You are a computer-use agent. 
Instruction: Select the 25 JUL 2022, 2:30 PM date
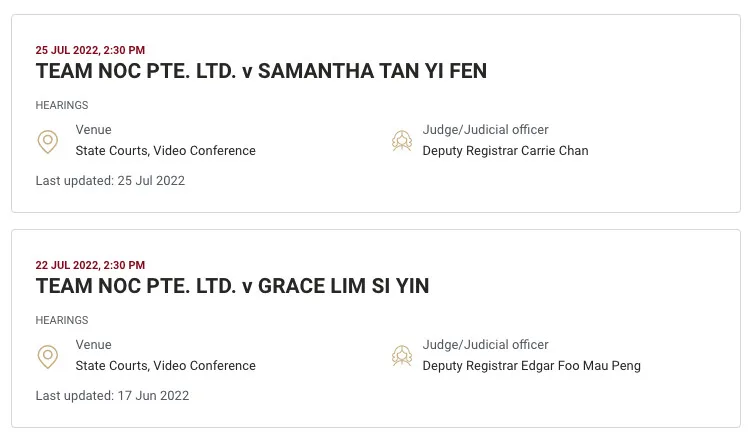click(90, 50)
